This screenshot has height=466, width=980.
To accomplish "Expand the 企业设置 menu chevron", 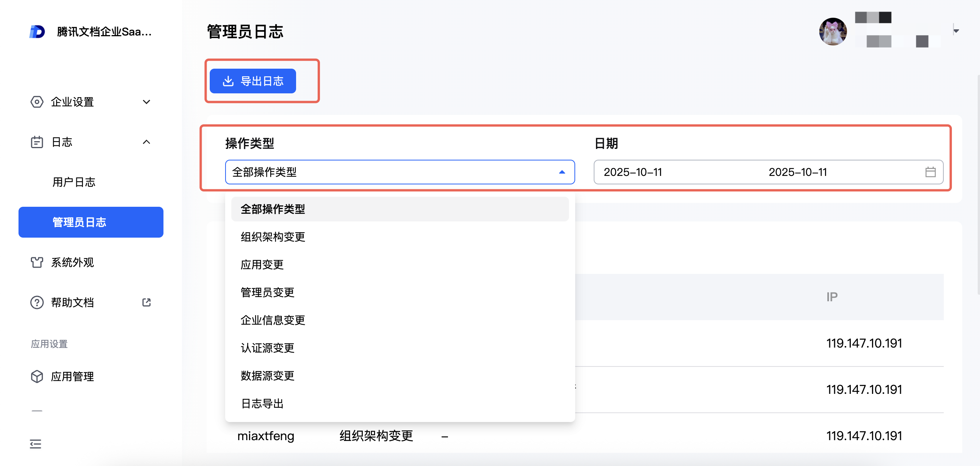I will [x=146, y=102].
